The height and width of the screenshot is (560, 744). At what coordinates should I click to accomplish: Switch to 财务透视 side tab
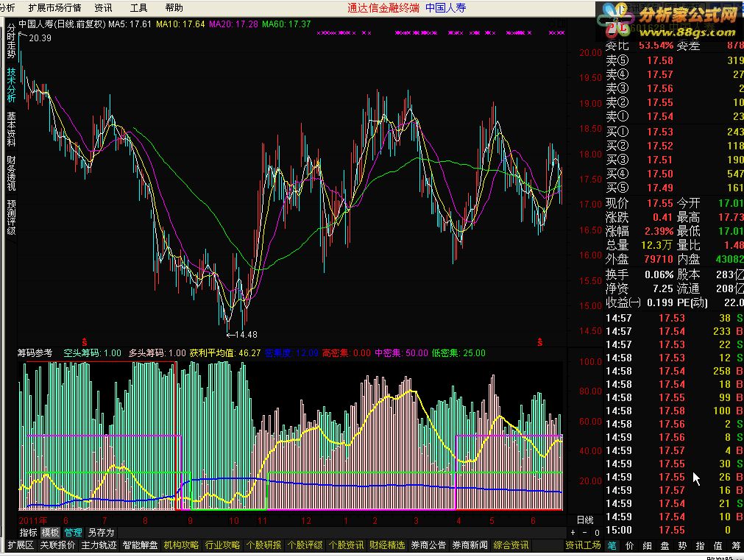pos(11,173)
